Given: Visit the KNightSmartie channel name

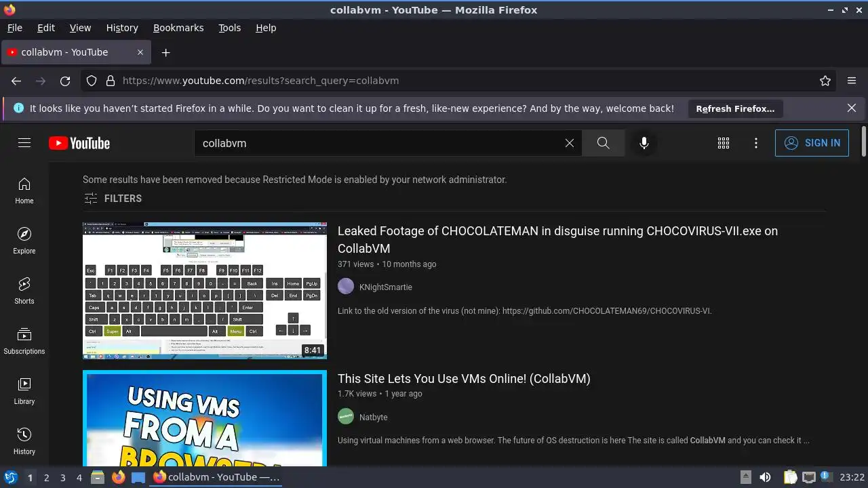Looking at the screenshot, I should pos(386,287).
